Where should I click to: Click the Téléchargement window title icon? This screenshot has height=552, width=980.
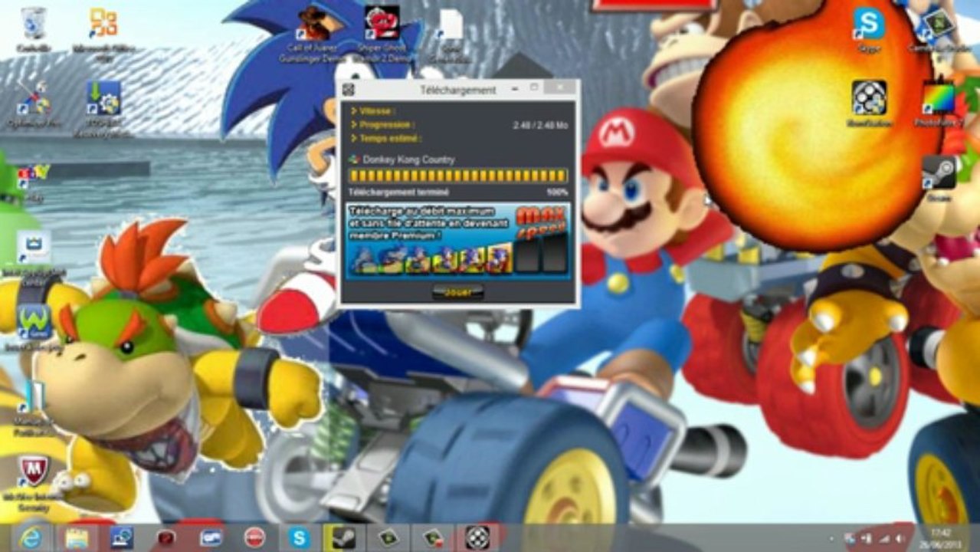point(349,90)
